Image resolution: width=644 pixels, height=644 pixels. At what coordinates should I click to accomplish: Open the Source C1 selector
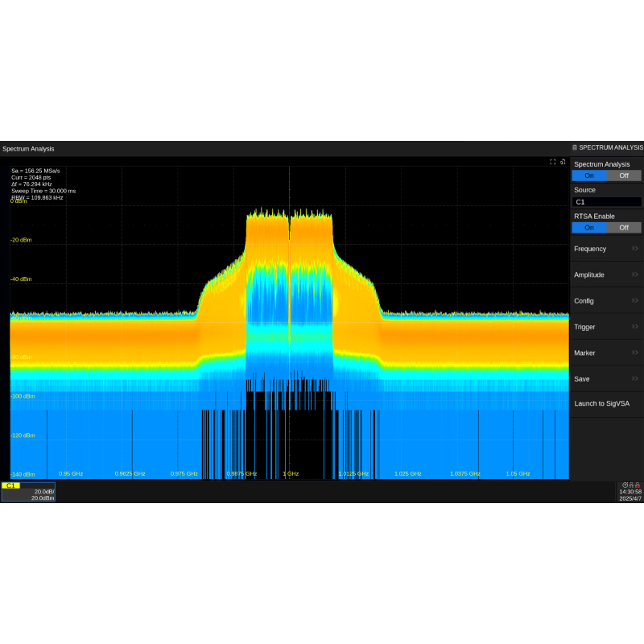click(606, 202)
